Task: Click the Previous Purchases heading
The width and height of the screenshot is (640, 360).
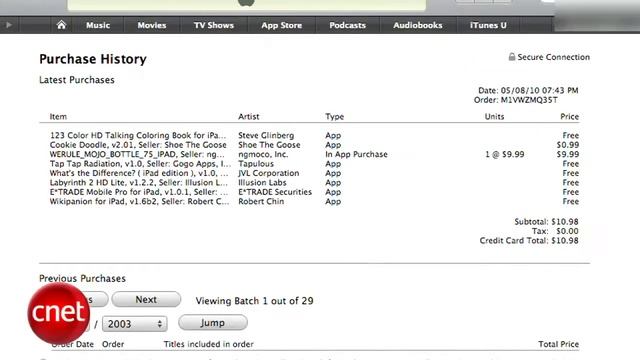Action: [x=82, y=278]
